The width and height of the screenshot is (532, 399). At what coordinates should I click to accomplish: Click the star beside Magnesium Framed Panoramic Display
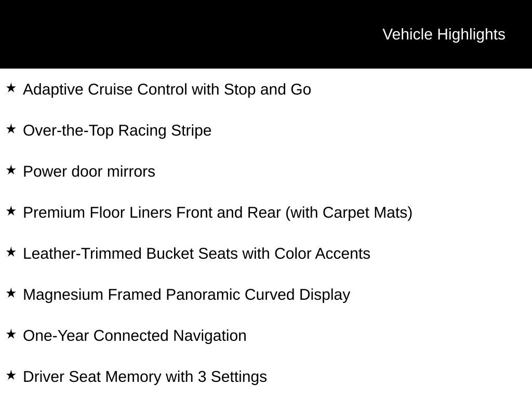(x=11, y=293)
